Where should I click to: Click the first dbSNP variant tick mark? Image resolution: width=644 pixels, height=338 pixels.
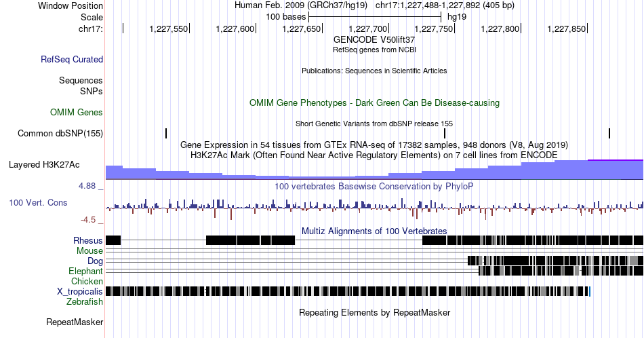coord(166,133)
